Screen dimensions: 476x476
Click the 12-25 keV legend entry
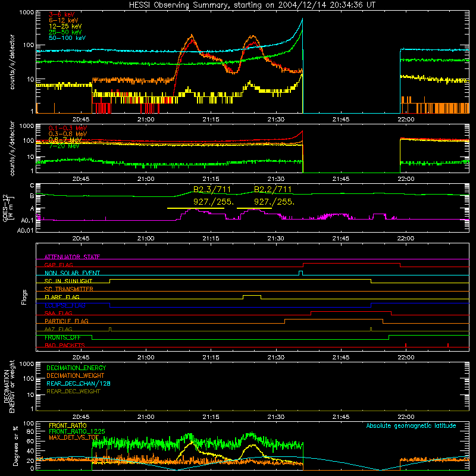pos(65,26)
